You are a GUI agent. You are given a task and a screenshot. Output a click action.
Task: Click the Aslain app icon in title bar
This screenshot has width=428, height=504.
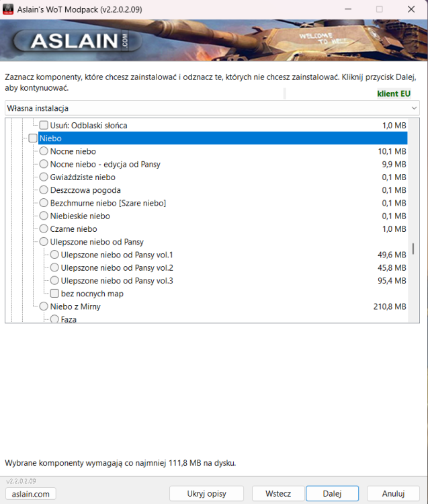pyautogui.click(x=8, y=9)
